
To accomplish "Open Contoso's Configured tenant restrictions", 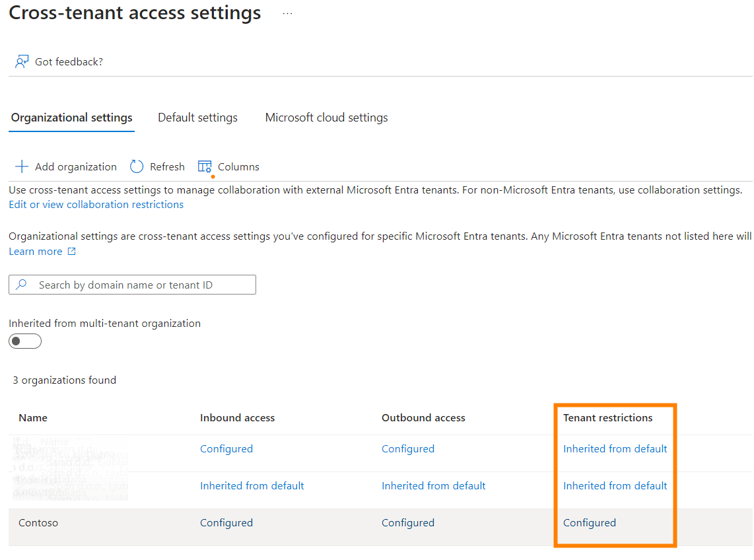I will pyautogui.click(x=589, y=522).
